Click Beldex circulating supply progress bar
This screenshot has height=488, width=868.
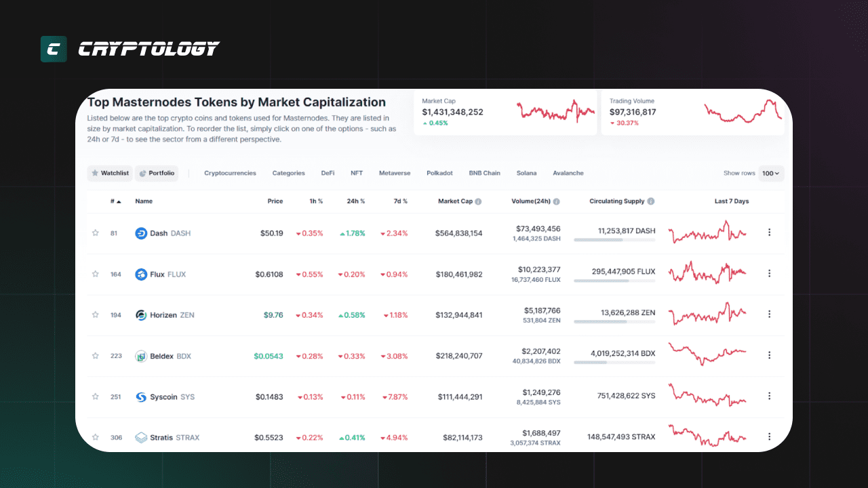[614, 362]
